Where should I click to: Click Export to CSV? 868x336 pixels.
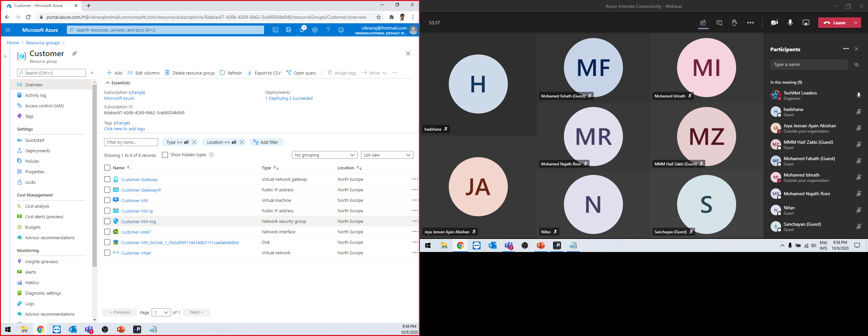264,73
